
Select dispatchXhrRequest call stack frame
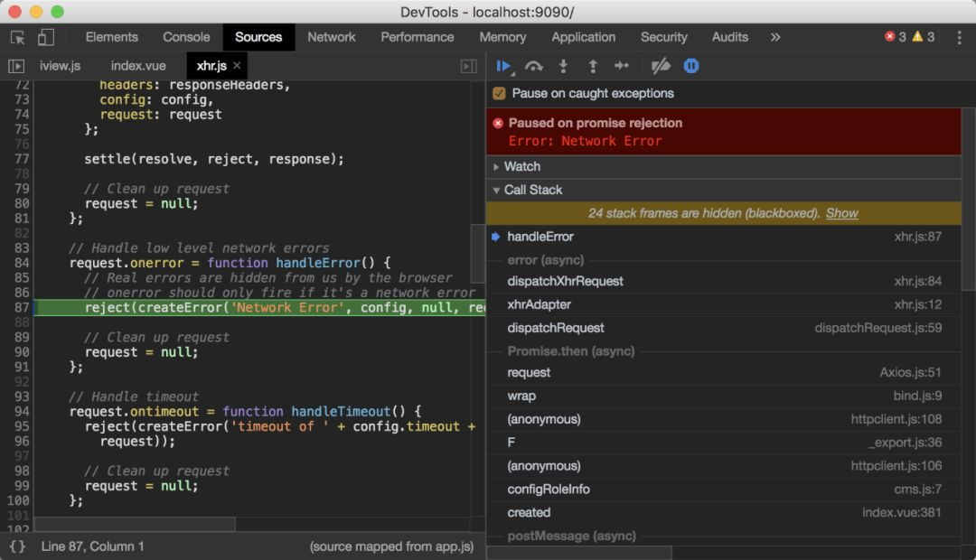(565, 281)
